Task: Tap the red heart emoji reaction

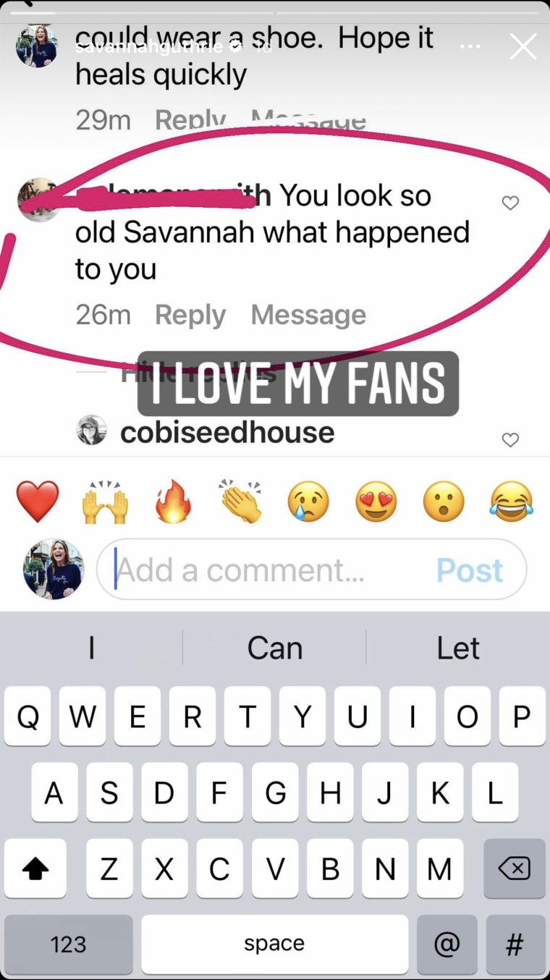Action: point(38,502)
